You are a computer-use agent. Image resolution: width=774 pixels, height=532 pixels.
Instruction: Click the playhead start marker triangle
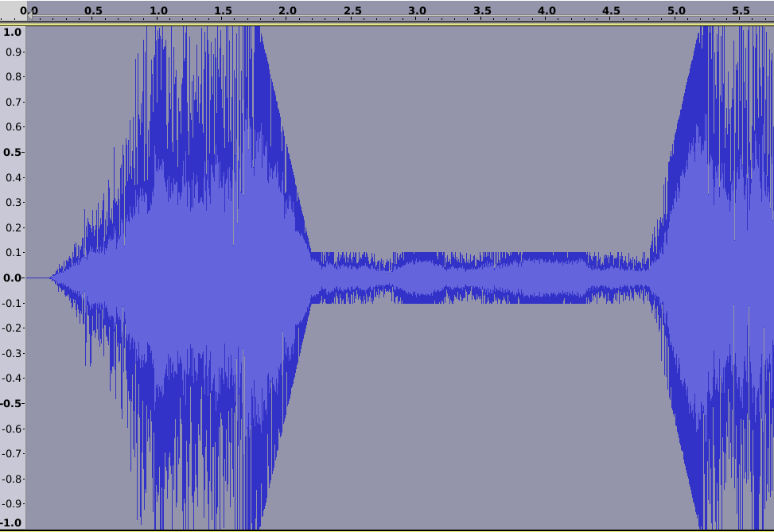[29, 17]
